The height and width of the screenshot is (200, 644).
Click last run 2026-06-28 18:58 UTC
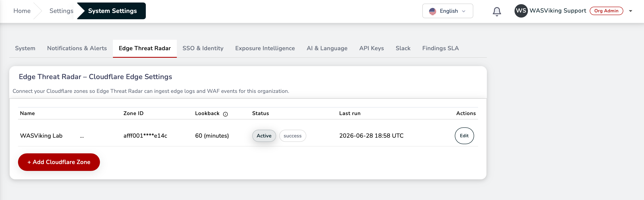pyautogui.click(x=371, y=136)
